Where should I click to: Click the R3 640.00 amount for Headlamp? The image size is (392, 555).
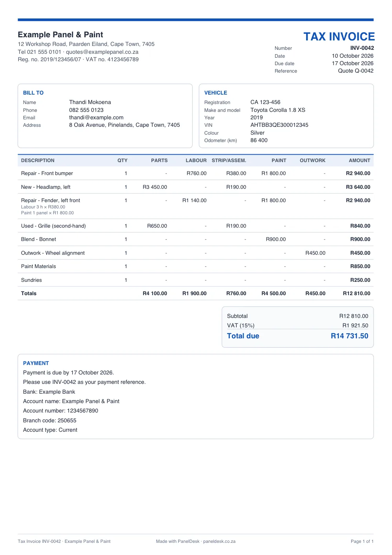click(x=358, y=187)
